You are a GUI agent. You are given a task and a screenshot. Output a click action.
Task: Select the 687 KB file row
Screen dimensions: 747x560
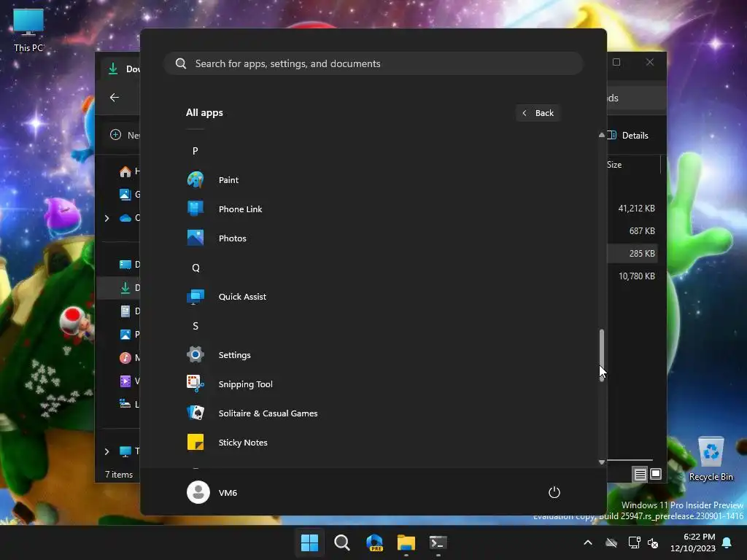632,231
